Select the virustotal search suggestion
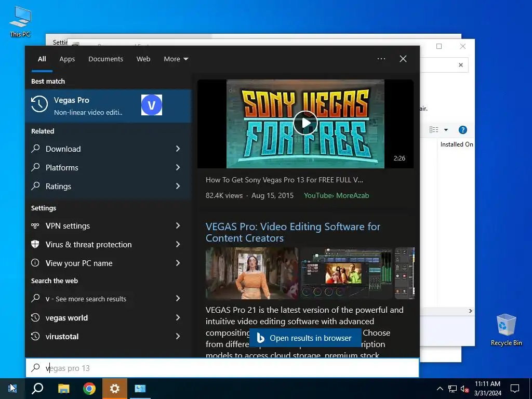This screenshot has width=532, height=399. pos(108,336)
